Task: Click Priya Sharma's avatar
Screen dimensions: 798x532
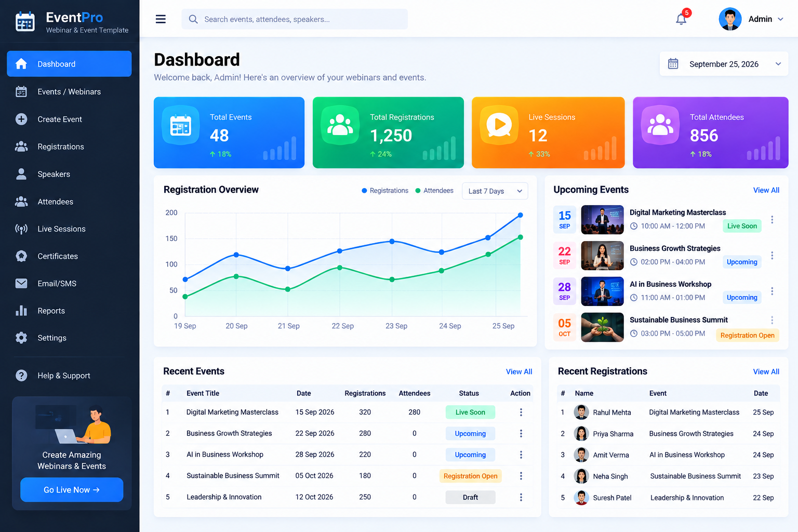Action: coord(581,433)
